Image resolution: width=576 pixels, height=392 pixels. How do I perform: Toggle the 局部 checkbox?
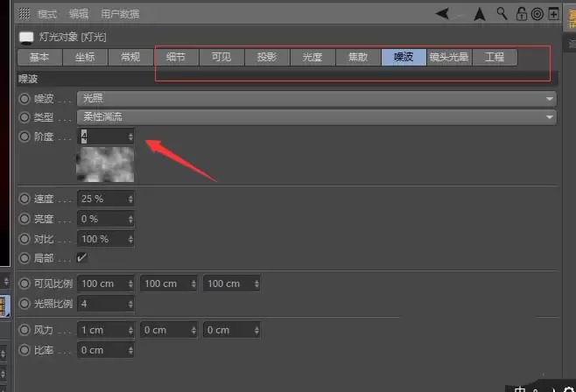pos(82,258)
